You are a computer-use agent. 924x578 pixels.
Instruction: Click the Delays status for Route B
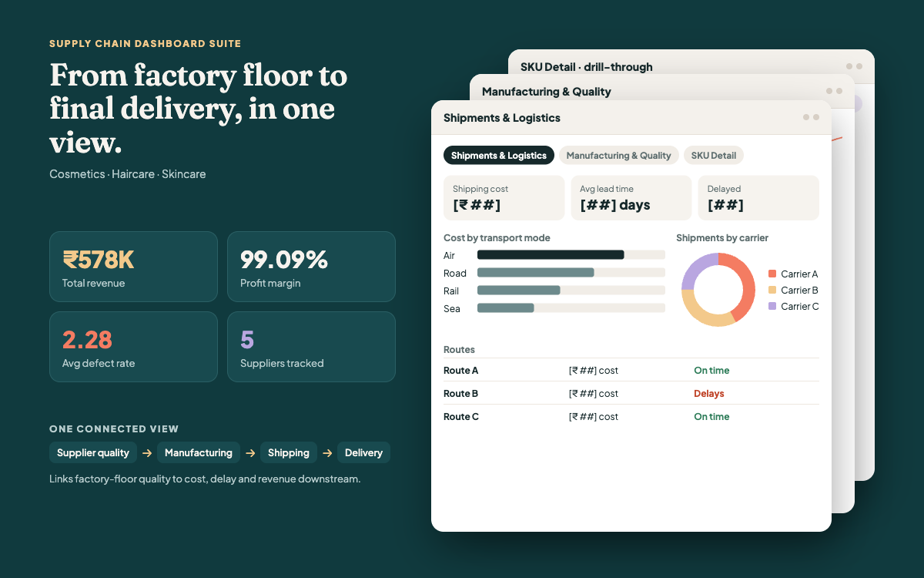(709, 393)
